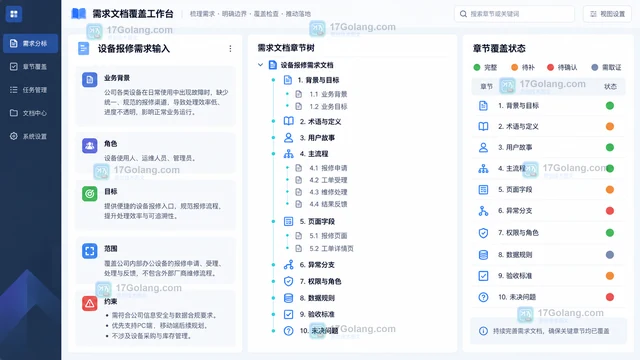Click the book icon in status row 2. 术语与定义

pos(483,127)
